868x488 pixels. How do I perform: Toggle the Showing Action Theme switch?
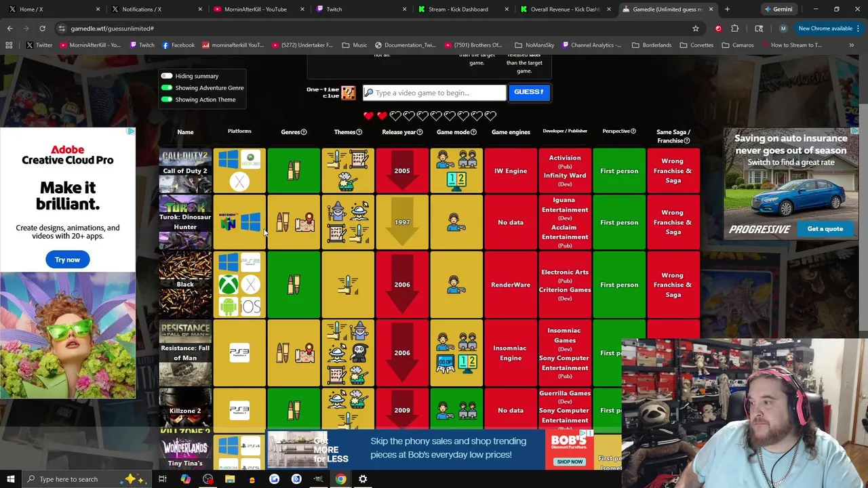[x=167, y=100]
